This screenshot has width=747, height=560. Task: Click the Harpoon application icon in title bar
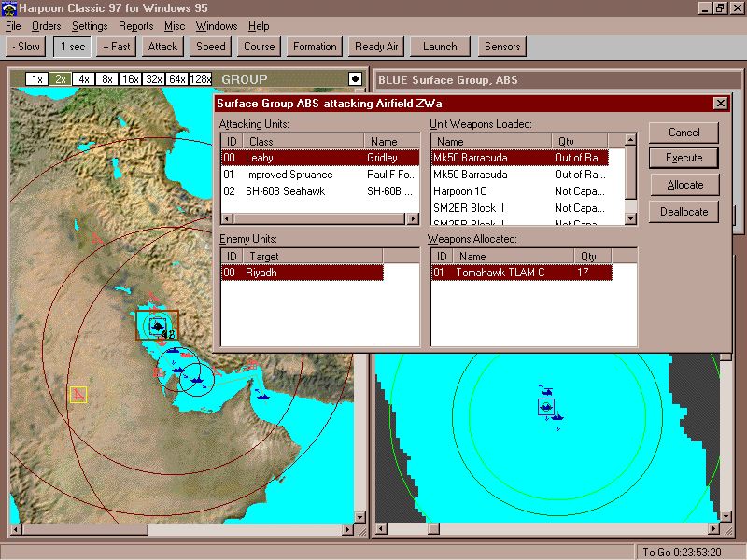(9, 8)
